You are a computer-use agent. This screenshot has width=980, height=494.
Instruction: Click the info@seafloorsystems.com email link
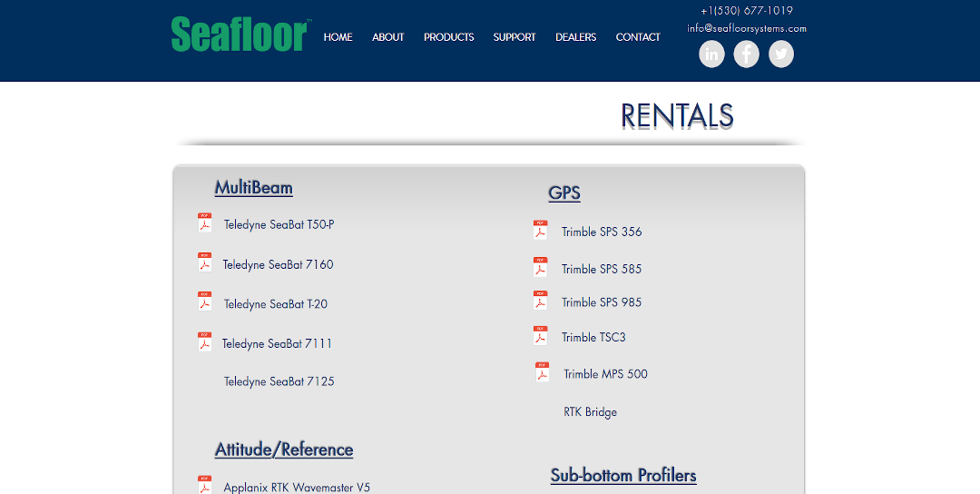click(747, 28)
